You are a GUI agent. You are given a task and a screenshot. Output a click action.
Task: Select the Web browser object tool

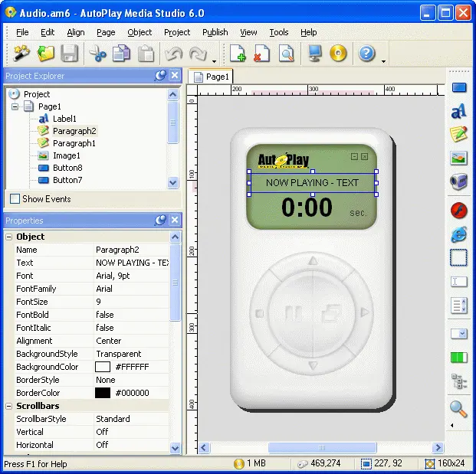(x=458, y=234)
